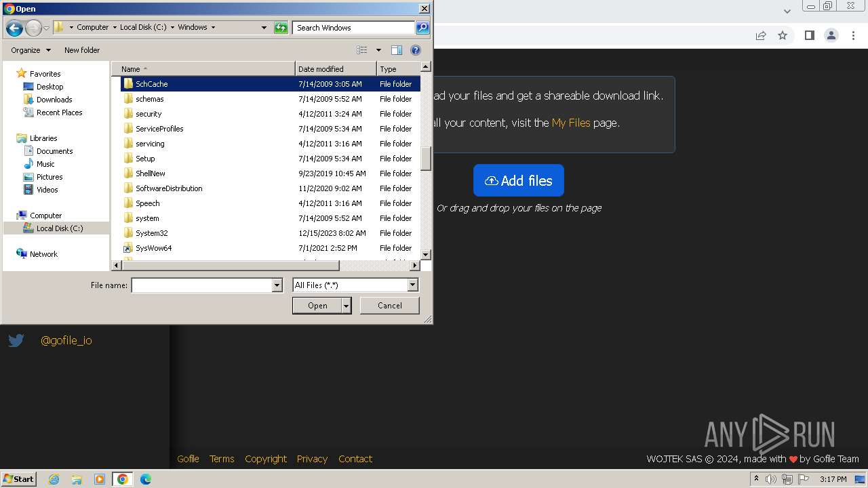Click the Back navigation arrow in Open dialog
Image resolution: width=868 pixels, height=488 pixels.
click(14, 28)
